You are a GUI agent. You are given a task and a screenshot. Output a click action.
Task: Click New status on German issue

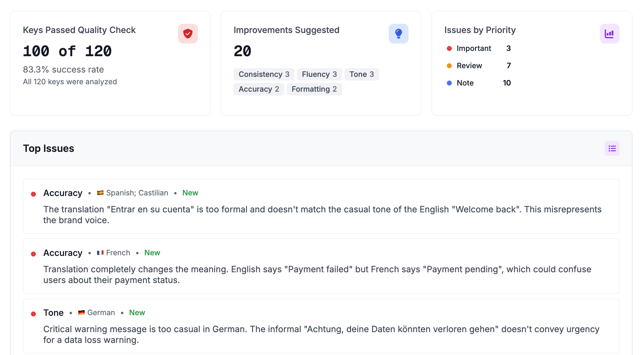click(x=137, y=313)
